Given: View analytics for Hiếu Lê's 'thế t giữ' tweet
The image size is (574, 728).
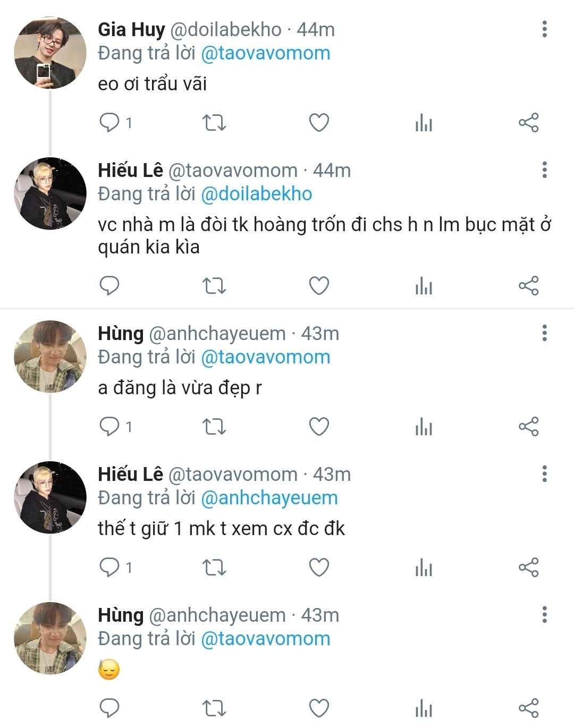Looking at the screenshot, I should point(424,568).
